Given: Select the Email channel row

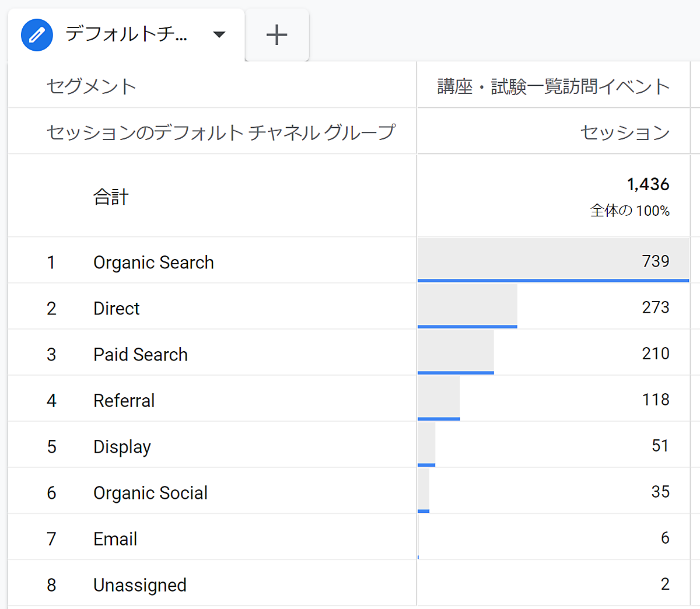Looking at the screenshot, I should tap(116, 539).
